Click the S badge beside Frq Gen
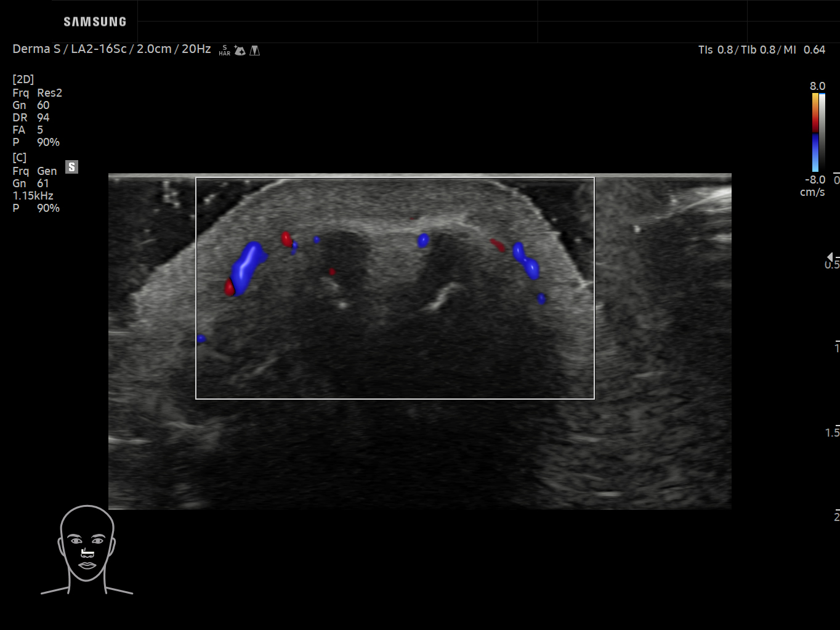Image resolution: width=840 pixels, height=630 pixels. coord(72,167)
